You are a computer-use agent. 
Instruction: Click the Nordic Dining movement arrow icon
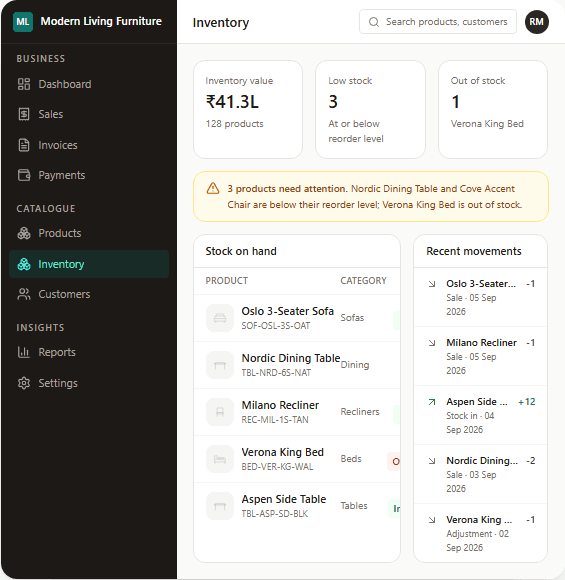click(432, 461)
